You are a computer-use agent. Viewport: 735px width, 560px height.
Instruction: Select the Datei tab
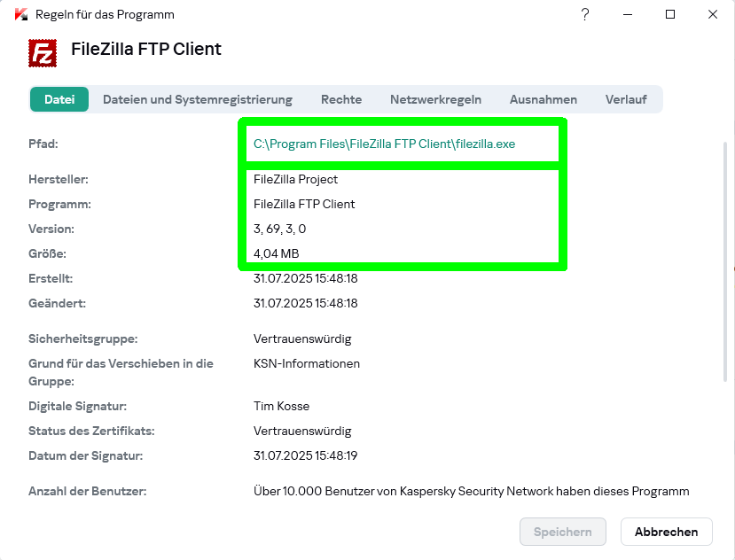pyautogui.click(x=59, y=99)
